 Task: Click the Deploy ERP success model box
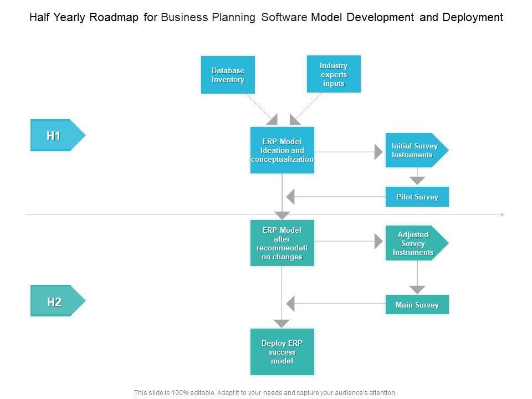(x=282, y=352)
